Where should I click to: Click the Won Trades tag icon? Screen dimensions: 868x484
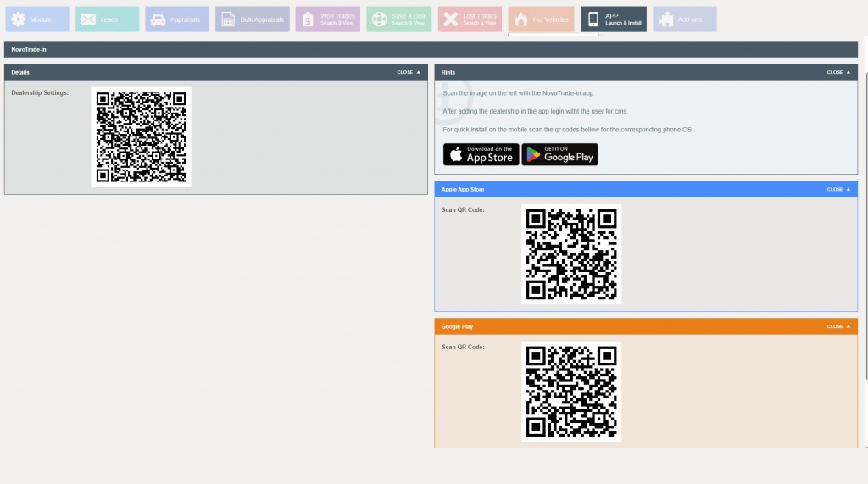(x=308, y=19)
